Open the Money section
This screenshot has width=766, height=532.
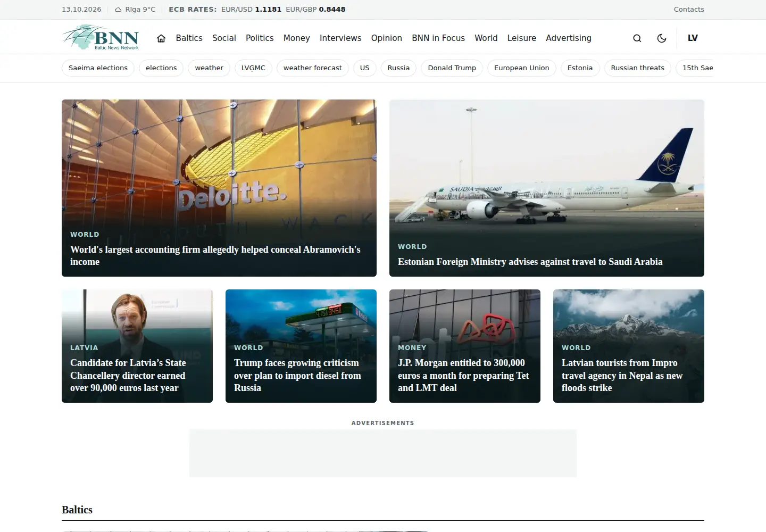coord(296,38)
